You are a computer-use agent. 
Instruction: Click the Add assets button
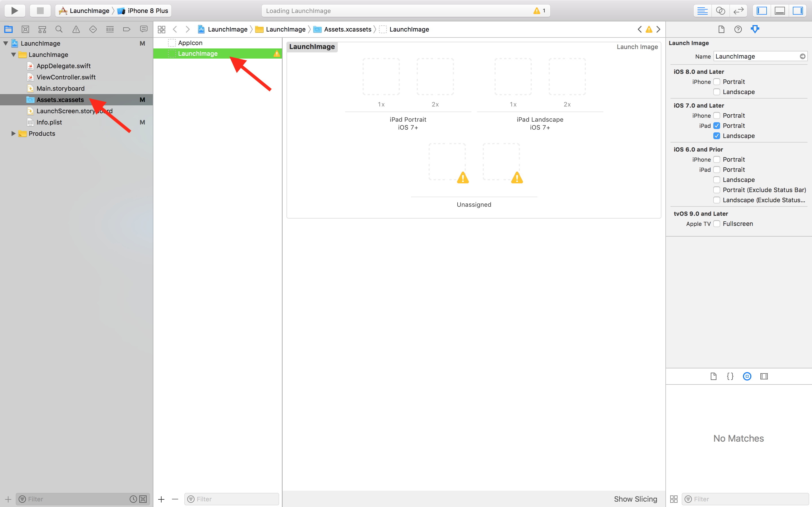161,498
